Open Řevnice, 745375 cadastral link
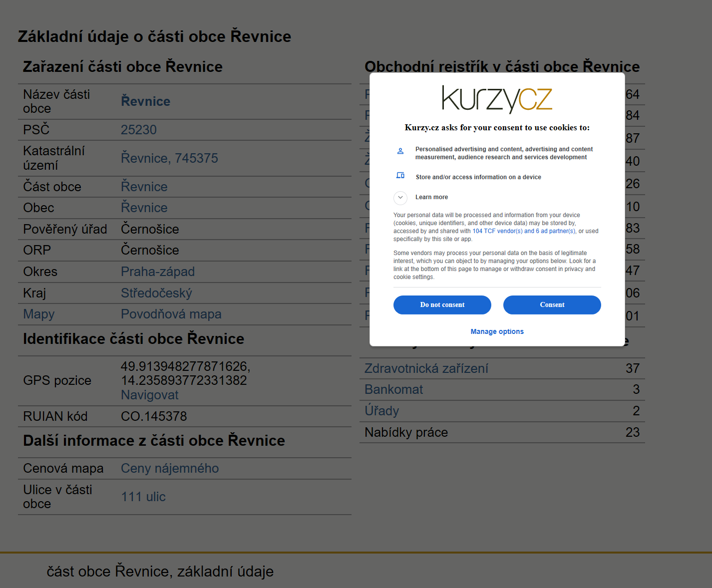Viewport: 712px width, 588px height. pyautogui.click(x=169, y=158)
